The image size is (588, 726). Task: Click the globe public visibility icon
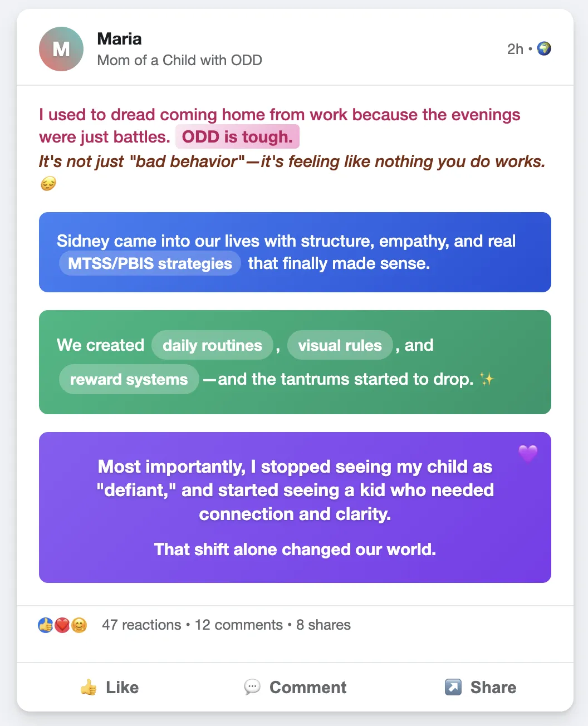544,49
